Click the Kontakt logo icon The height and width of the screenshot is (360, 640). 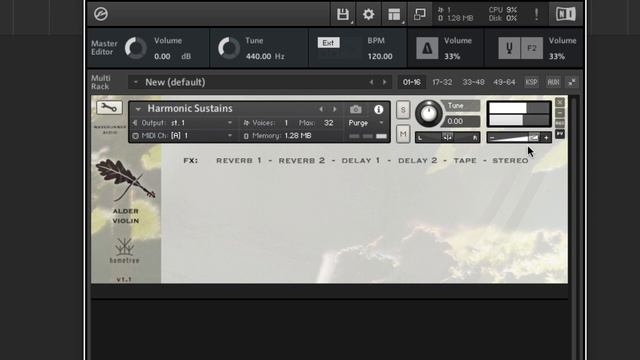(x=101, y=14)
